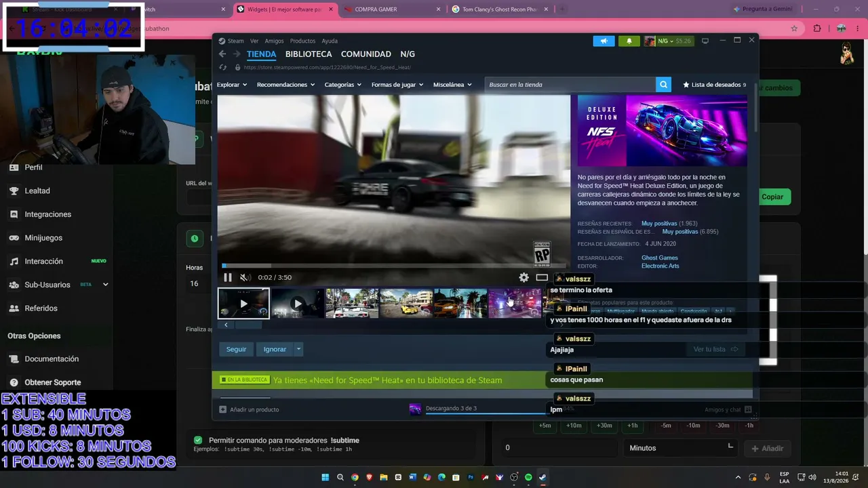Image resolution: width=868 pixels, height=488 pixels.
Task: Open Word from the taskbar
Action: tap(412, 477)
